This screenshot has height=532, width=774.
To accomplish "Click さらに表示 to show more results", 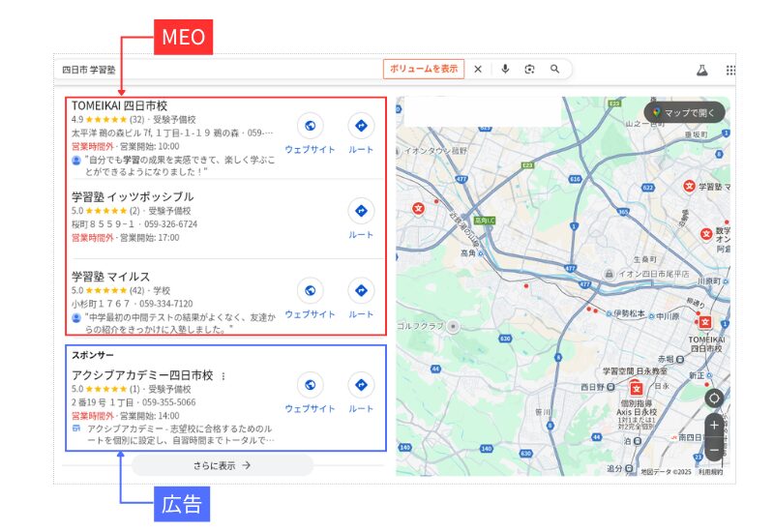I will pos(223,465).
